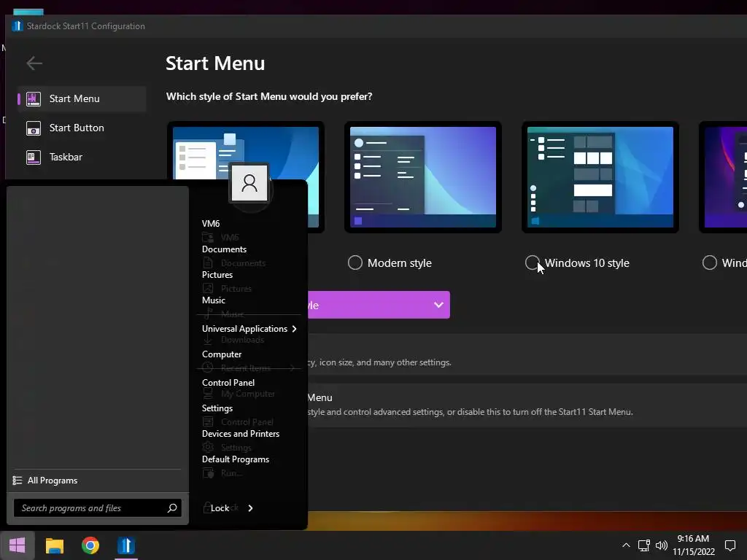Click the Search programs and files field
The width and height of the screenshot is (747, 560).
97,508
